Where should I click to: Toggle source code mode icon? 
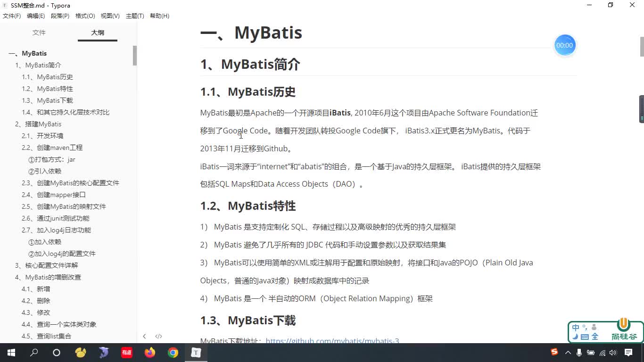tap(158, 336)
